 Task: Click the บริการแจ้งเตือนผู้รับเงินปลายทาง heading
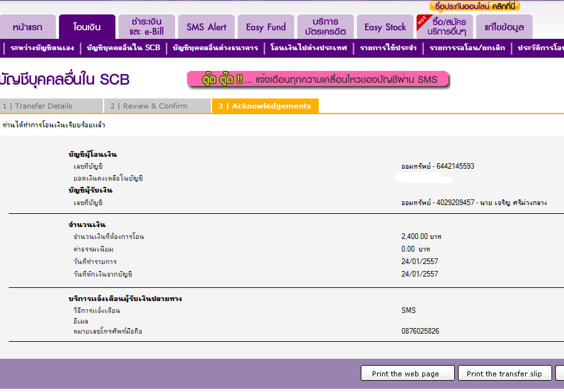[125, 299]
